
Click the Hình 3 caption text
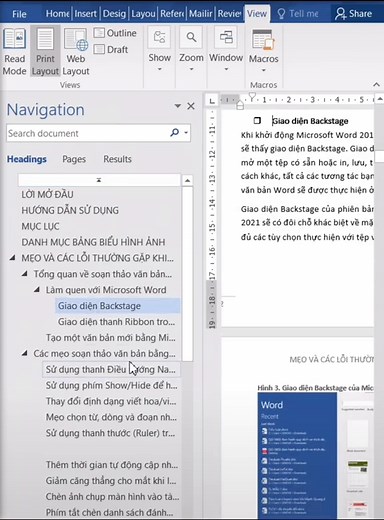315,388
